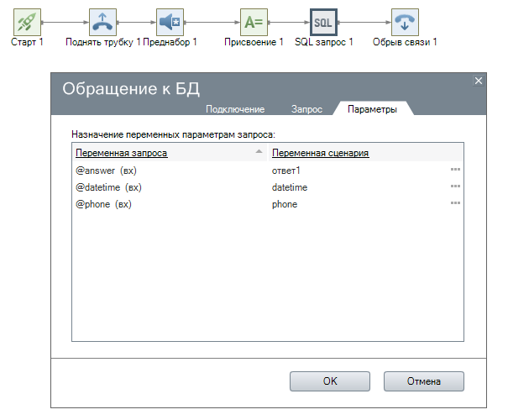Click the Обрыв связи 1 hang-up icon
The image size is (508, 420).
(404, 21)
